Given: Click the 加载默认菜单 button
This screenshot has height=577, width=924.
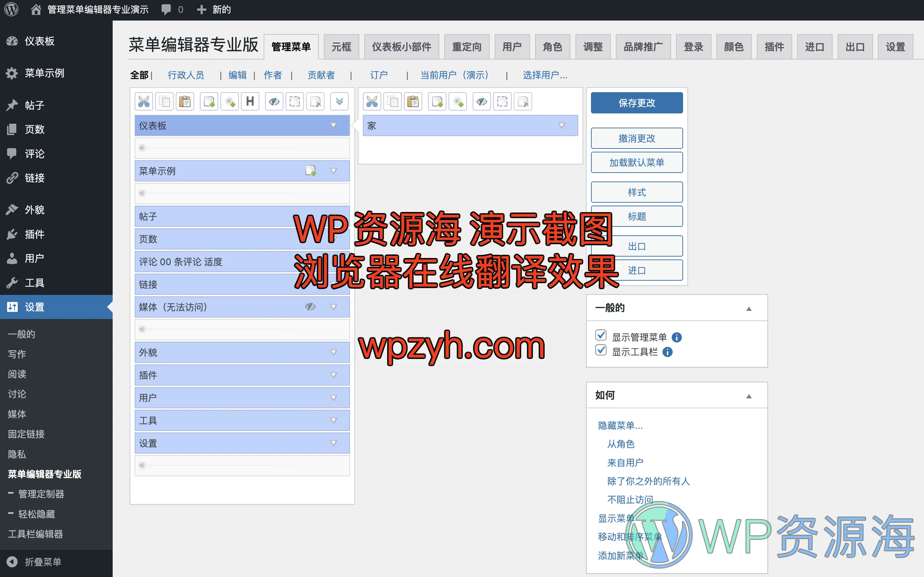Looking at the screenshot, I should coord(636,163).
